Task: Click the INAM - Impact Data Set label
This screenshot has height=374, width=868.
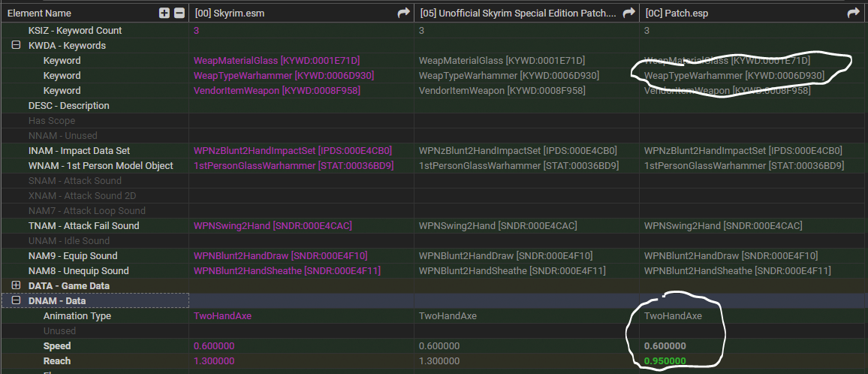Action: coord(79,151)
